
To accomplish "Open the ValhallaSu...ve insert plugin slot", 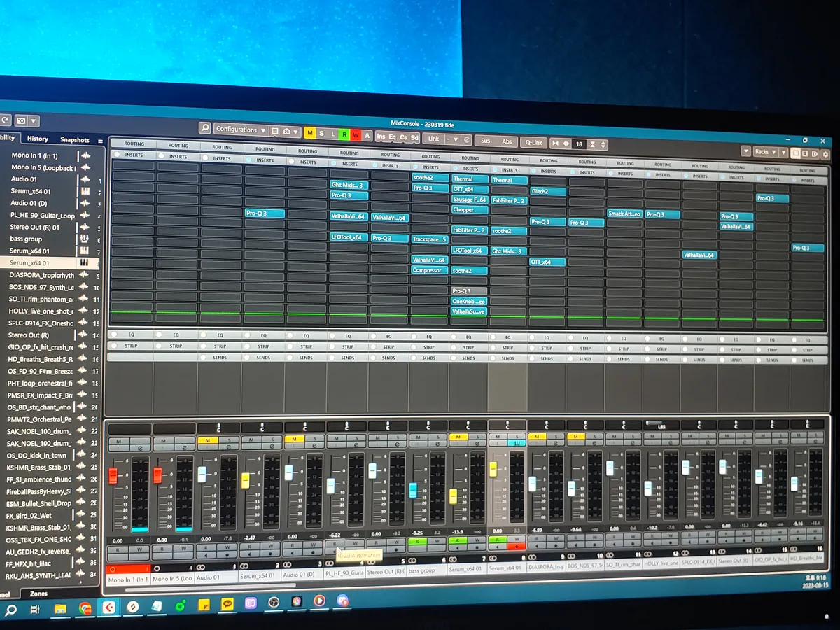I will click(x=469, y=311).
